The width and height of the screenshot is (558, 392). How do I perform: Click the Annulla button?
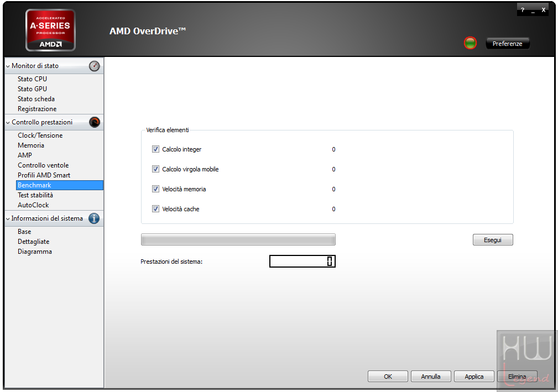point(431,377)
